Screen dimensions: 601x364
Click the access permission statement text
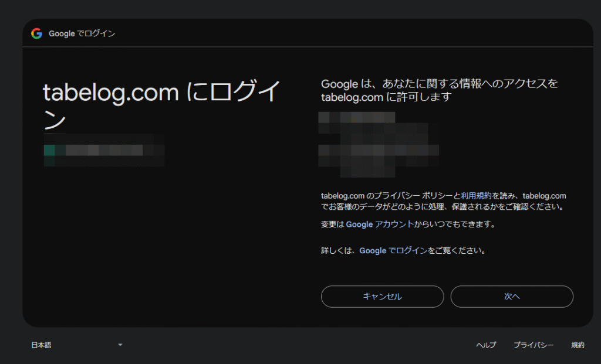click(x=439, y=90)
